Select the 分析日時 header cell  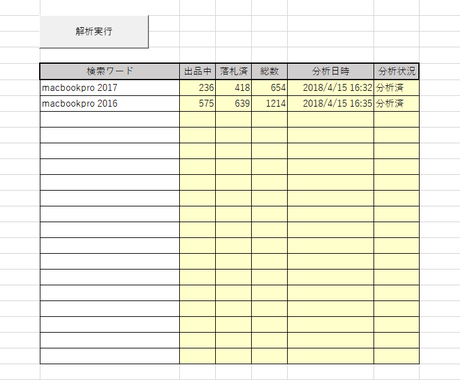click(x=331, y=71)
